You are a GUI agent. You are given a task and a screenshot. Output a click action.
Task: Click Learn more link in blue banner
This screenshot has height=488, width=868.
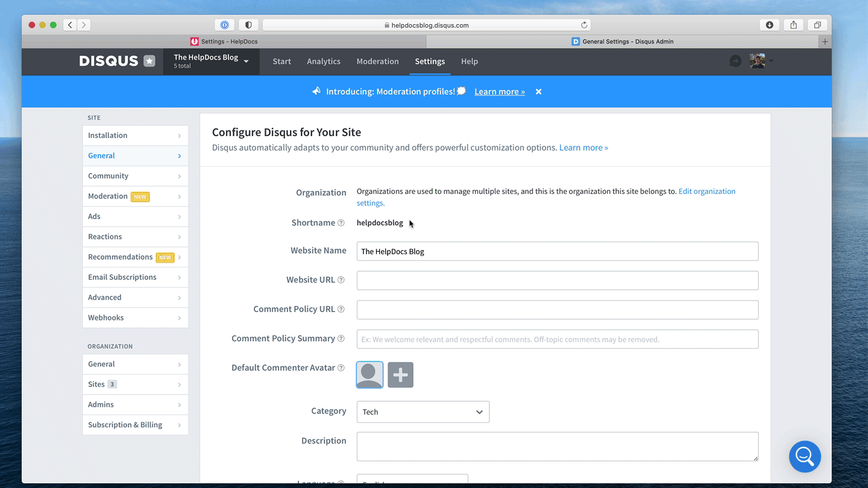coord(500,92)
